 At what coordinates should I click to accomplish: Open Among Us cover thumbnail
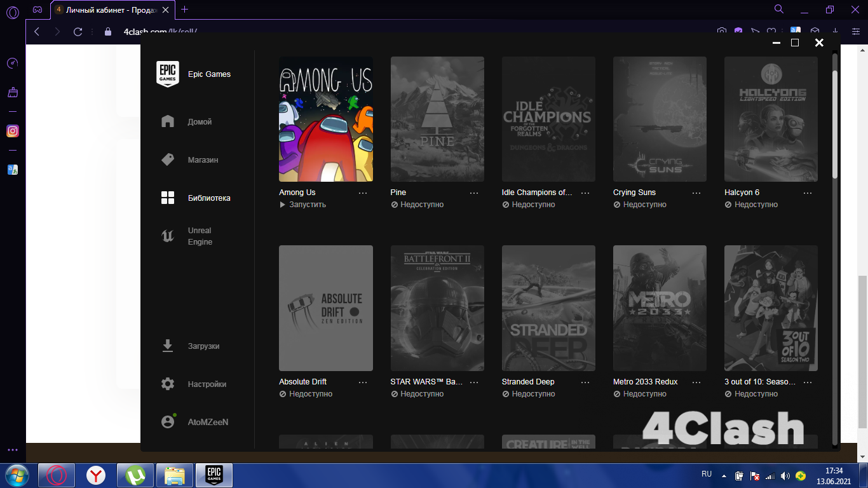326,119
